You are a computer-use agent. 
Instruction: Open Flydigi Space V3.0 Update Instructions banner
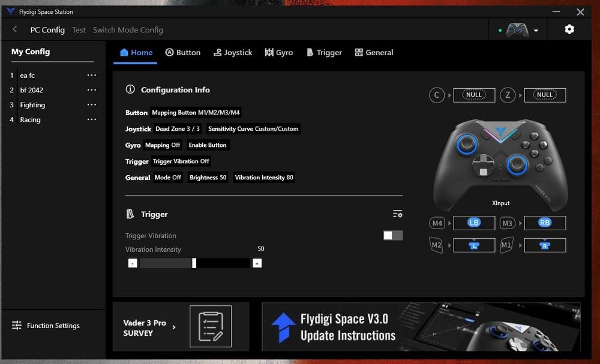coord(421,327)
